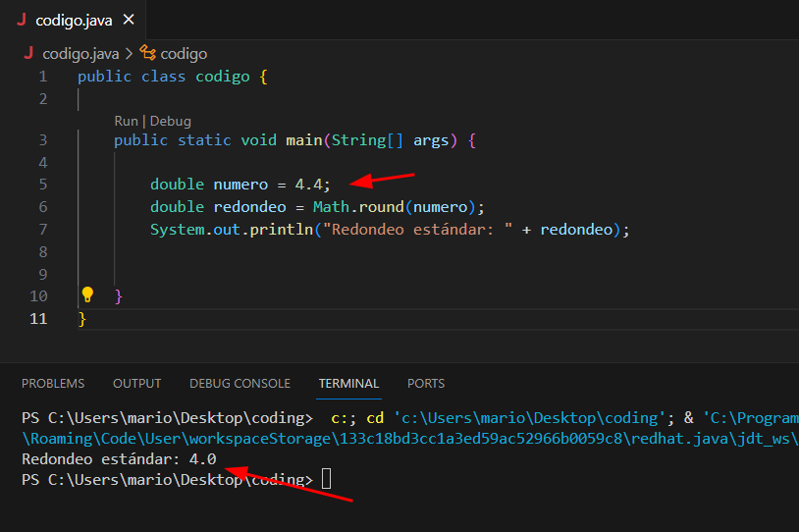Click line number 11 in the gutter
The width and height of the screenshot is (799, 532).
click(38, 319)
